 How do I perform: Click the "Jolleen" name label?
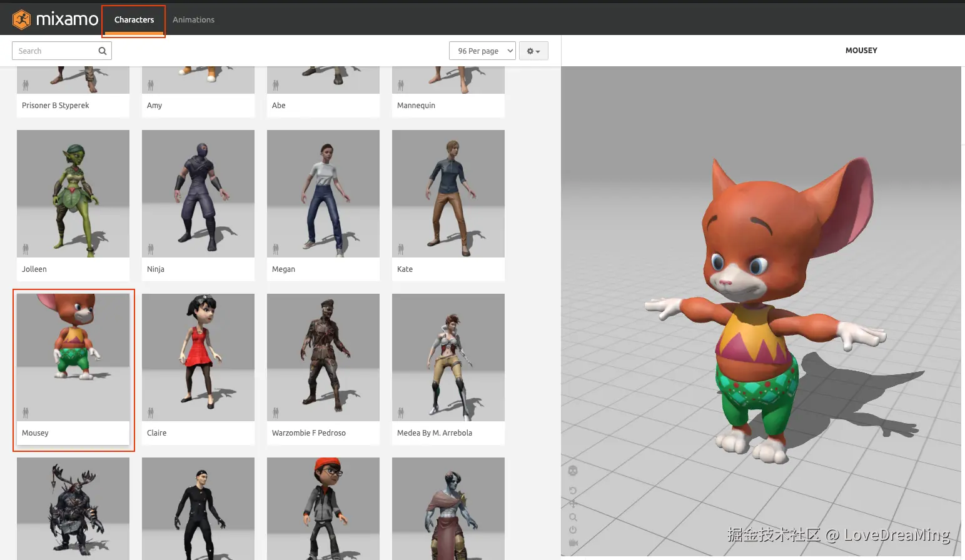34,269
